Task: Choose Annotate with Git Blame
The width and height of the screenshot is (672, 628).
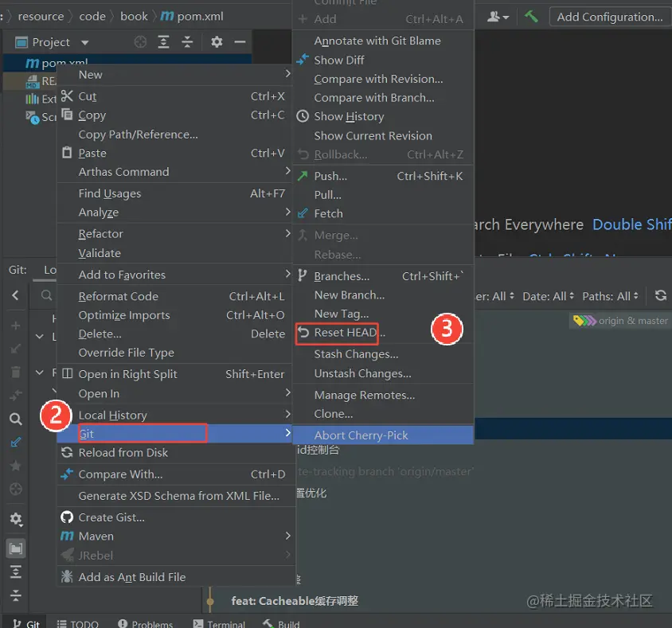Action: (384, 41)
